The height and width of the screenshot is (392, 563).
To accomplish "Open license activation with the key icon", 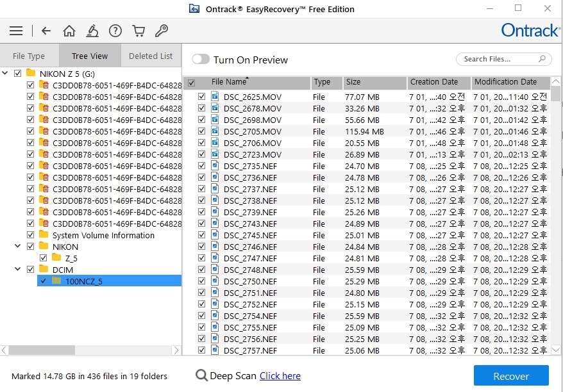I will [162, 30].
